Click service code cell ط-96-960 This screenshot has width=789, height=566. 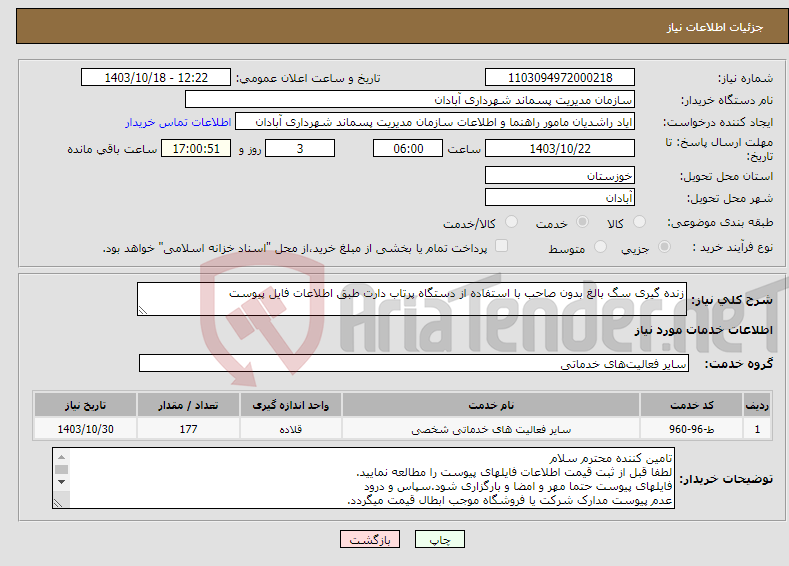click(692, 429)
